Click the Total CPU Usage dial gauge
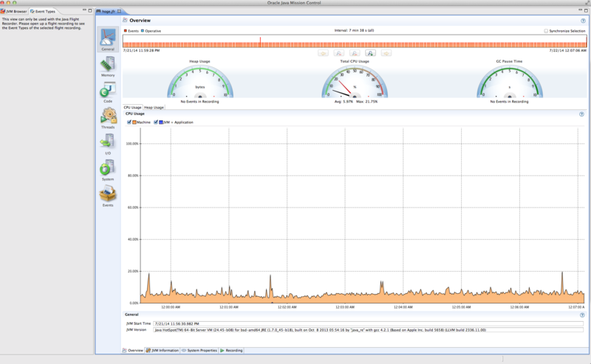Viewport: 591px width, 364px height. (355, 82)
